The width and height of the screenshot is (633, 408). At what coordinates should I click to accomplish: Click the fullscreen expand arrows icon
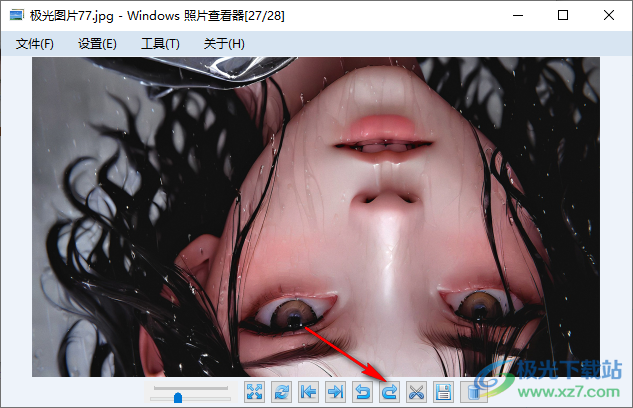(x=254, y=392)
